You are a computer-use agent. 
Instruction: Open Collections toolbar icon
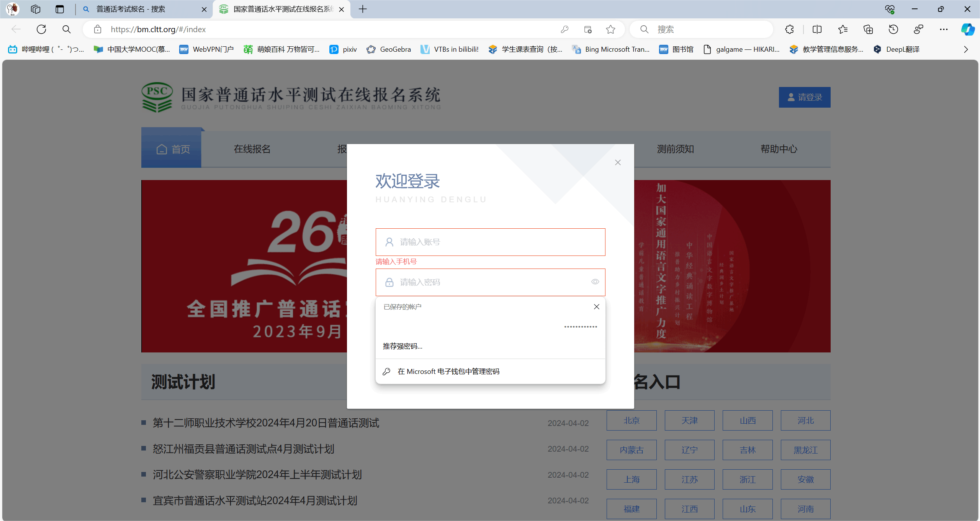tap(868, 29)
